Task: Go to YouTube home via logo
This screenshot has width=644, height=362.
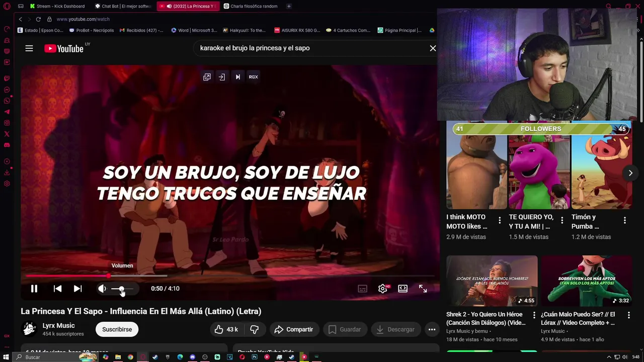Action: pos(64,48)
